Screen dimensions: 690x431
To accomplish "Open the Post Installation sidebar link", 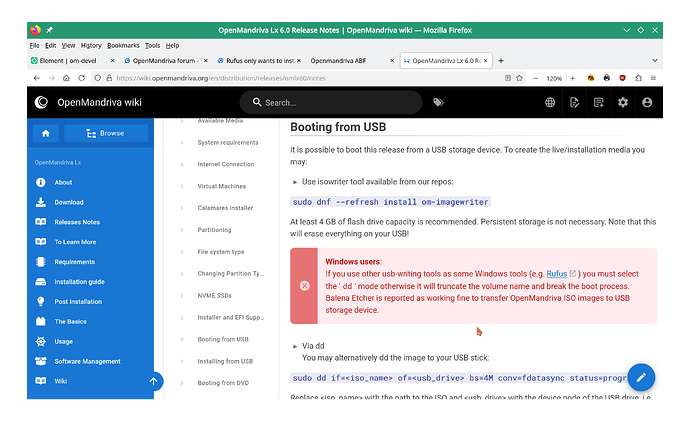I will pos(78,302).
